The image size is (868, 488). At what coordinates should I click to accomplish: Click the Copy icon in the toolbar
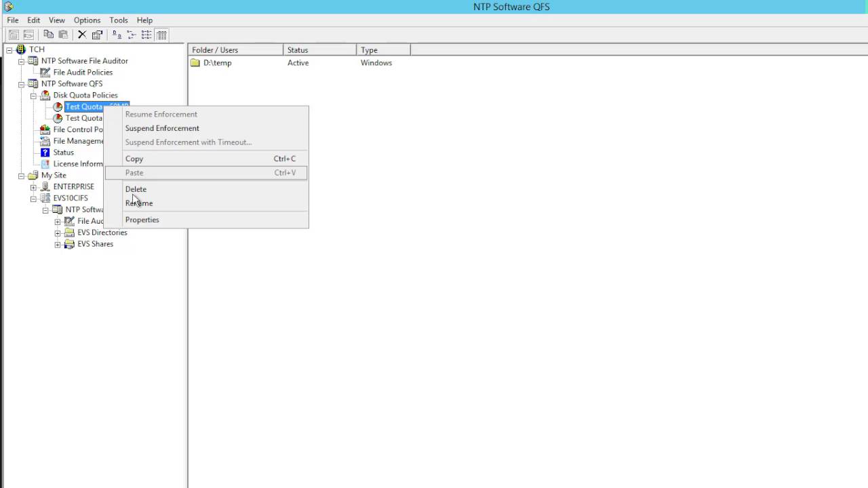point(48,35)
